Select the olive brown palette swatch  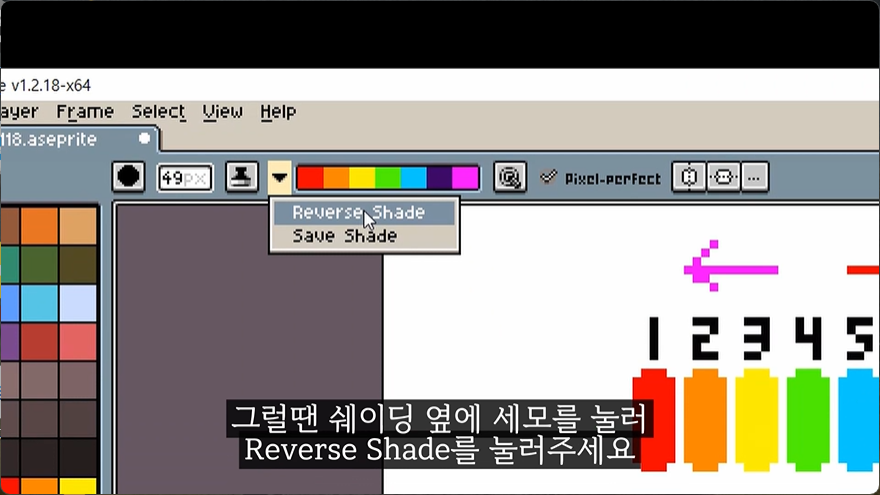78,264
